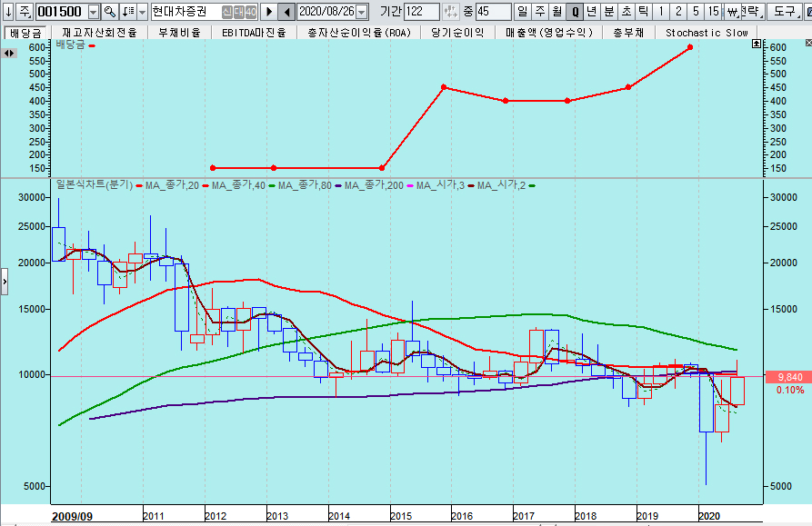Switch to the Stochastic Slow tab
The width and height of the screenshot is (812, 526).
[707, 32]
